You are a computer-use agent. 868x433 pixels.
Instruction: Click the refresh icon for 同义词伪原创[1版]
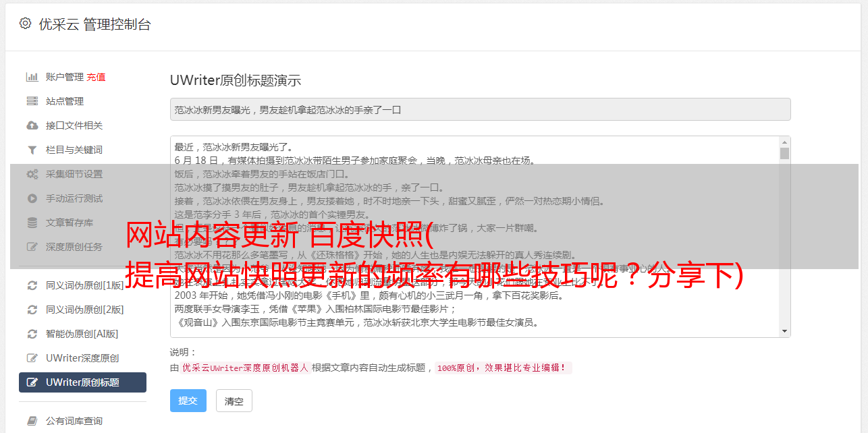tap(32, 285)
